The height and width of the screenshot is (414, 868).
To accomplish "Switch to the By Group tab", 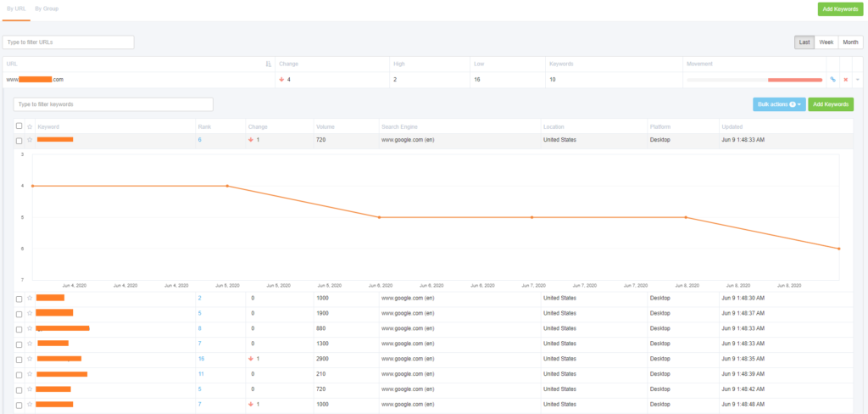I will pyautogui.click(x=47, y=8).
